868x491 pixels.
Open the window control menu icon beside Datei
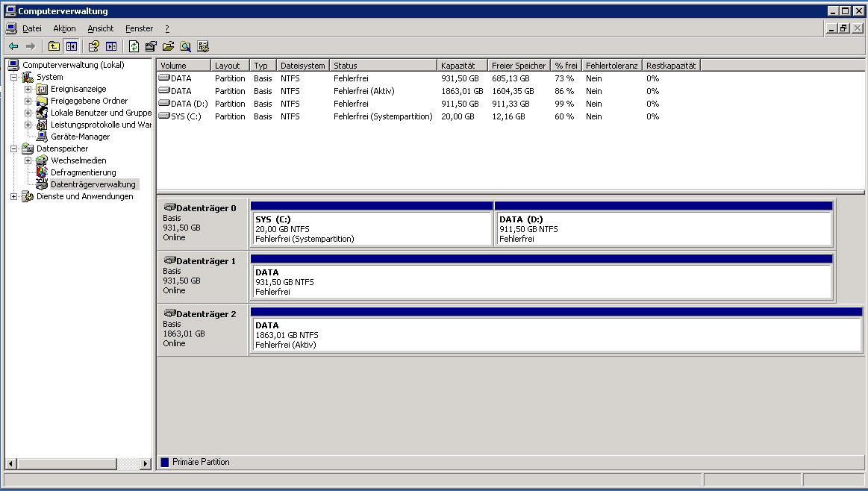11,28
